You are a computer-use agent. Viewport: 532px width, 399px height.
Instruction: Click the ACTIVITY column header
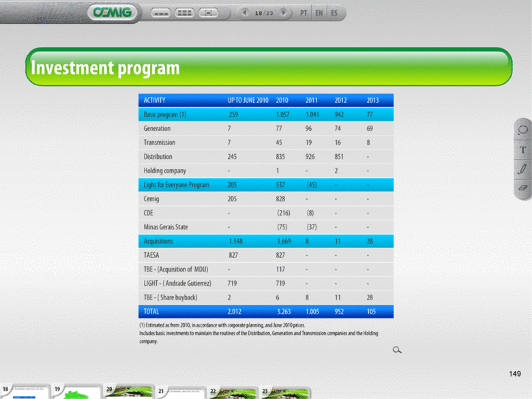coord(154,100)
